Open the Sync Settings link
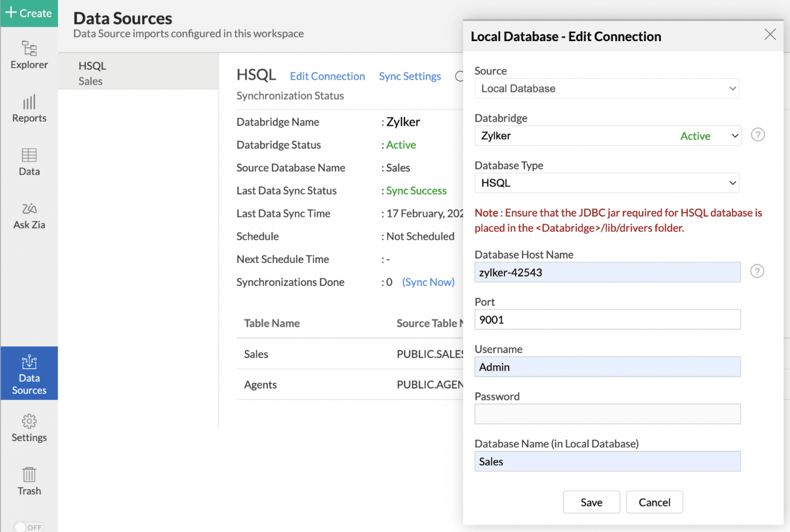This screenshot has height=532, width=790. (x=410, y=76)
